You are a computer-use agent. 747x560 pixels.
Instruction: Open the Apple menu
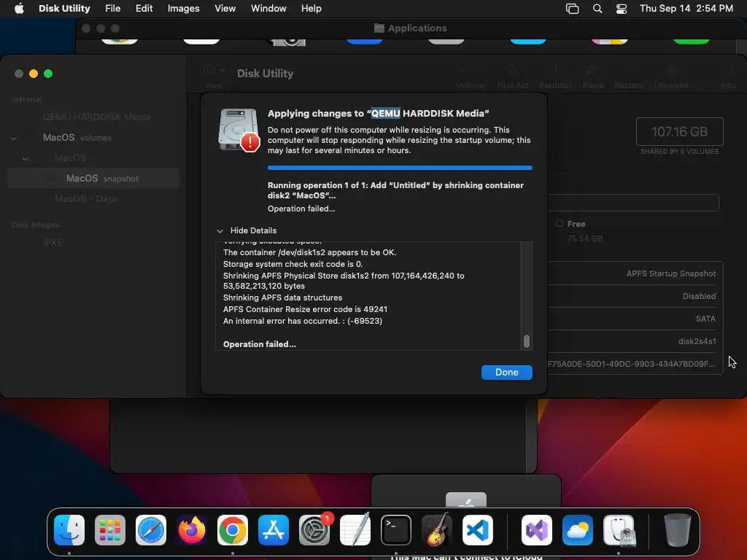pyautogui.click(x=19, y=9)
